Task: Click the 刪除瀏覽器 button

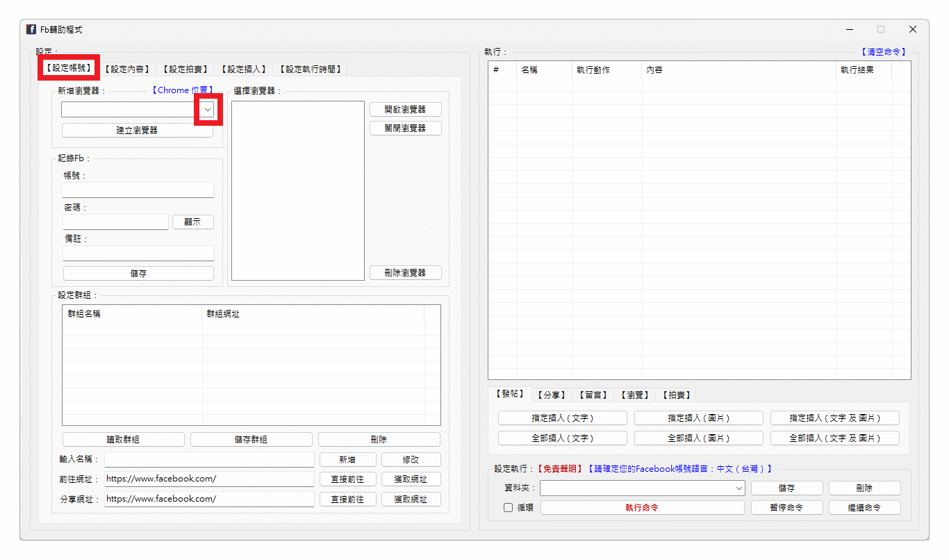Action: click(x=406, y=273)
